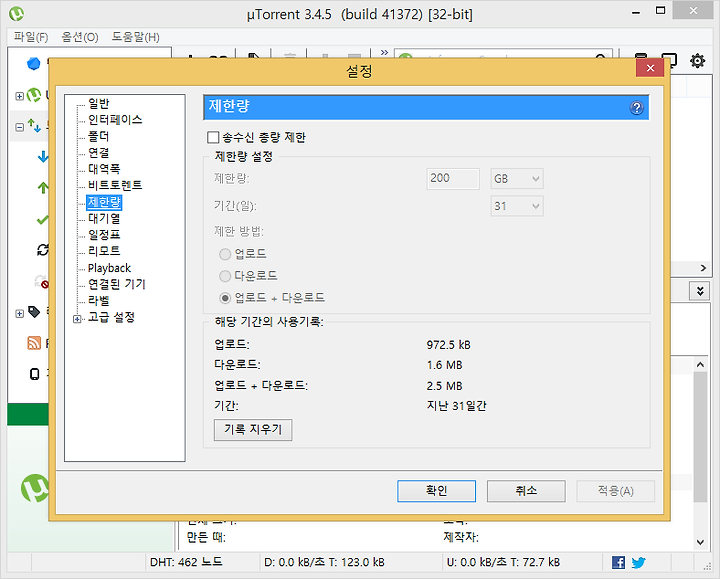Viewport: 720px width, 579px height.
Task: Open the blue hexagon icon at sidebar top
Action: [x=34, y=63]
